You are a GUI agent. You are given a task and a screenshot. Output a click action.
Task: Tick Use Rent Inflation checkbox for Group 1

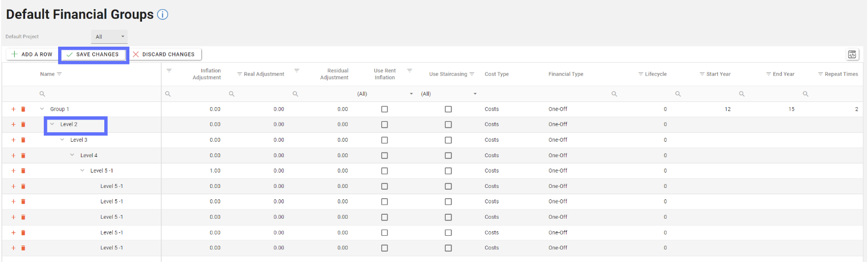click(384, 109)
